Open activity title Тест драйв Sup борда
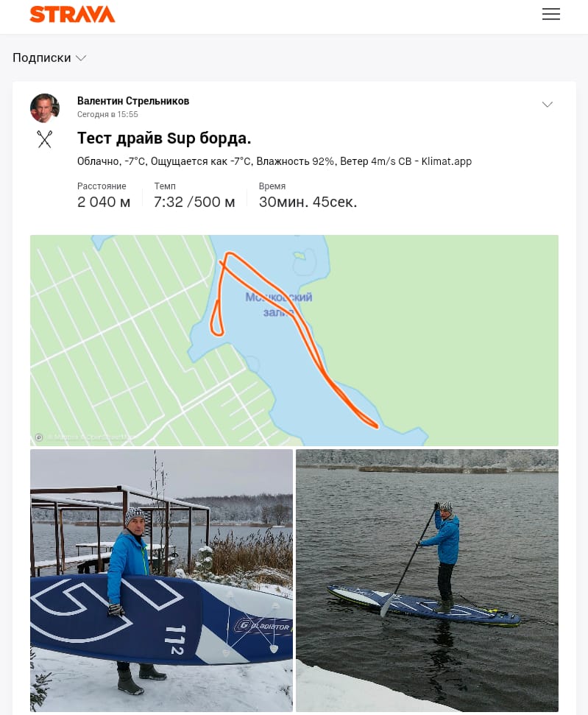This screenshot has height=715, width=588. [164, 138]
